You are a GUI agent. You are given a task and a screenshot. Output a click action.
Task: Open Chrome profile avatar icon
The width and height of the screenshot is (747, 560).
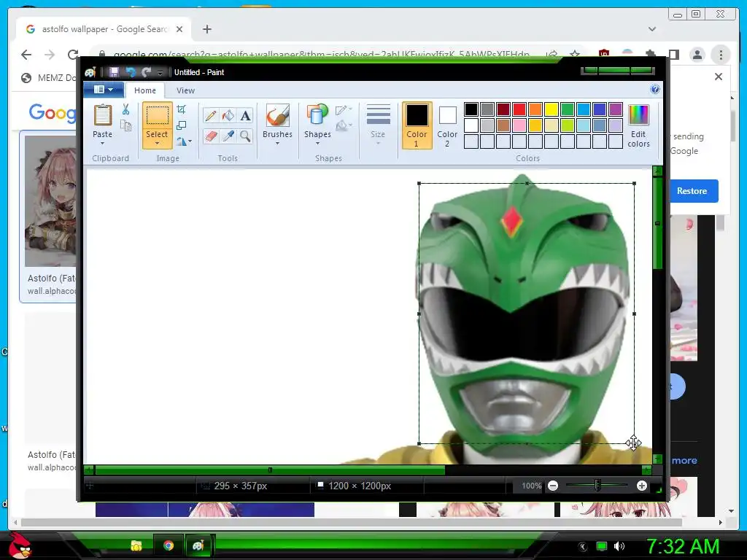[x=697, y=55]
